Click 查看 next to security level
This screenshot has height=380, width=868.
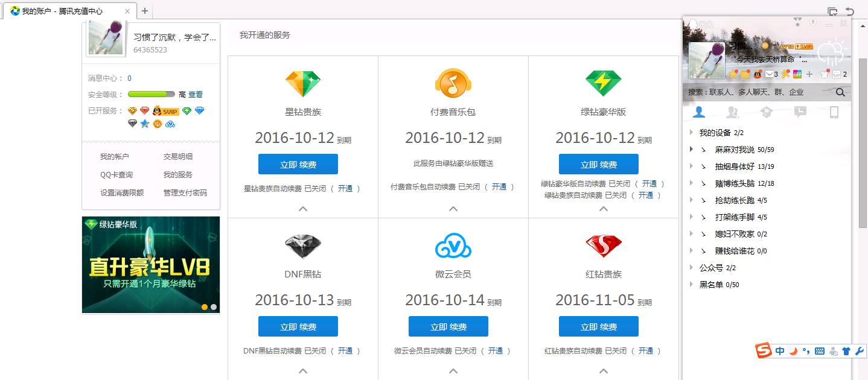(196, 95)
